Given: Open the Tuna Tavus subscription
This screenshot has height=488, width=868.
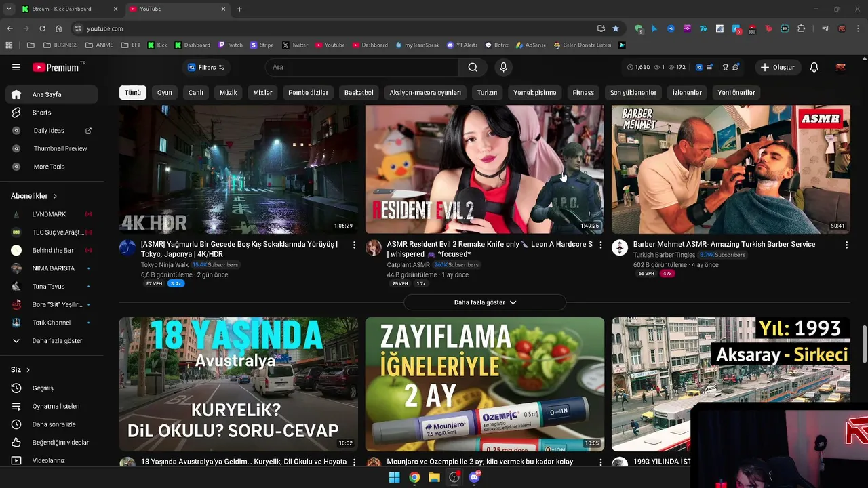Looking at the screenshot, I should (x=52, y=286).
